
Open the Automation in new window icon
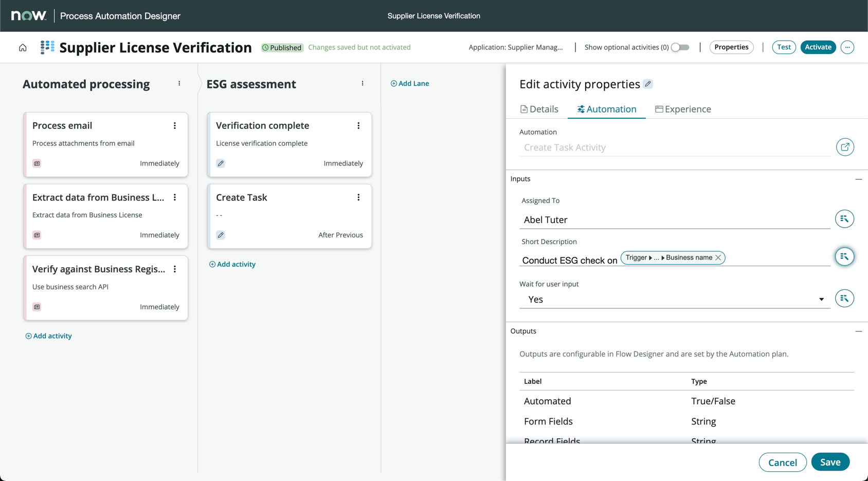tap(844, 147)
